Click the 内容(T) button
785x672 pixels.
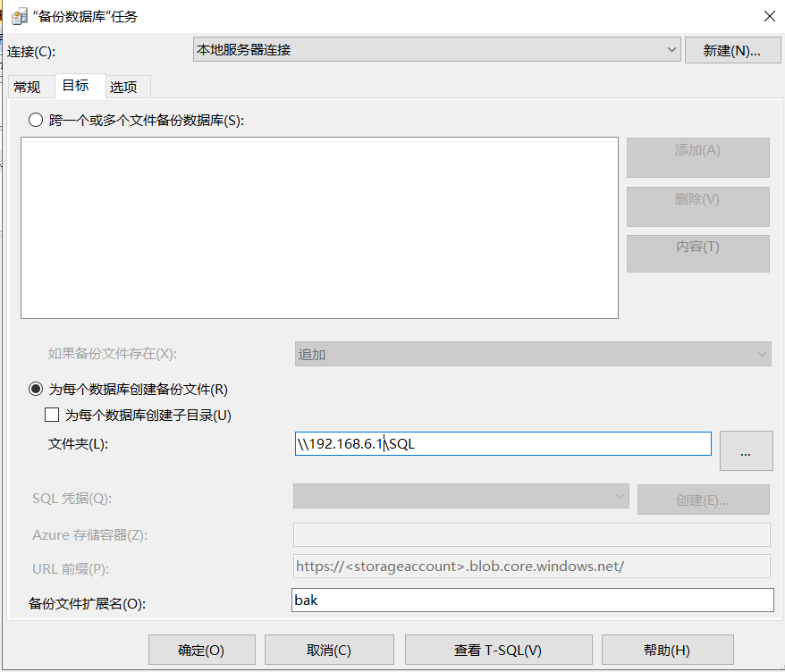697,254
